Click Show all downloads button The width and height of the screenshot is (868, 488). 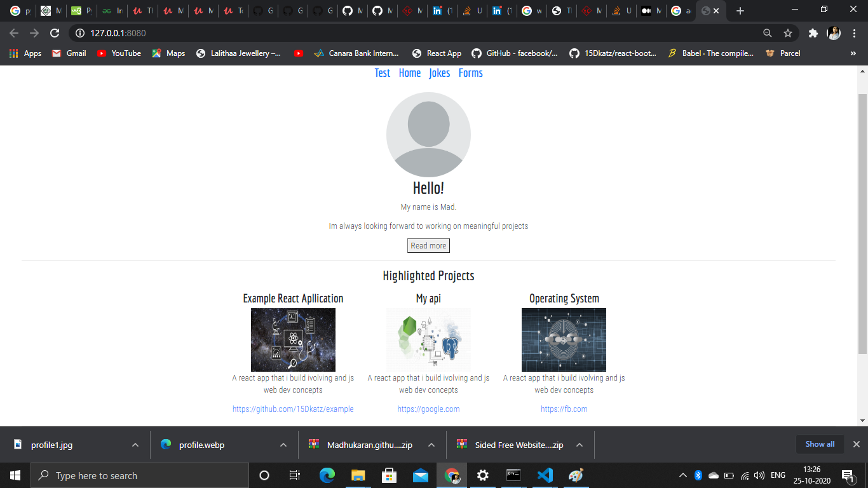[x=820, y=444]
